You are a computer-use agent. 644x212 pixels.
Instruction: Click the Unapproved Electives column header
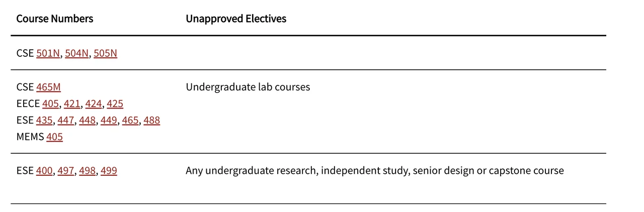[236, 19]
